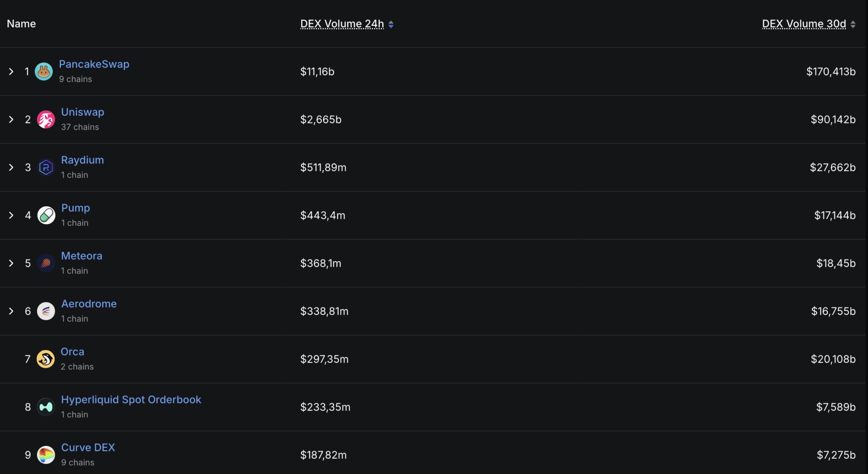Open the Curve DEX protocol link

pyautogui.click(x=88, y=448)
